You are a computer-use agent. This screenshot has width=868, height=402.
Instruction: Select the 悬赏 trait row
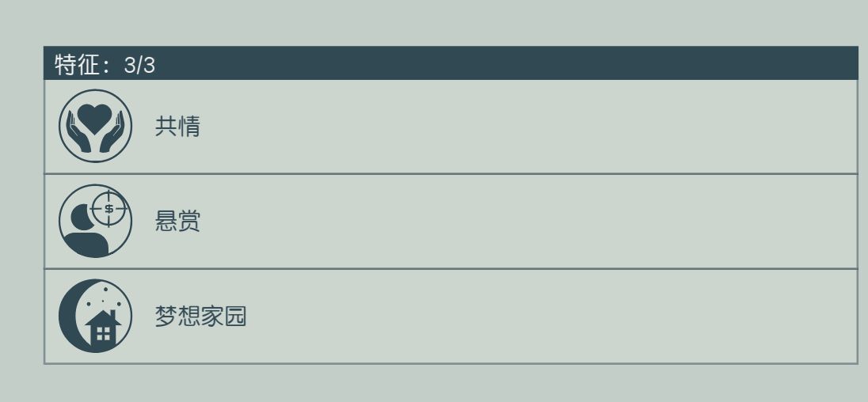pyautogui.click(x=507, y=222)
